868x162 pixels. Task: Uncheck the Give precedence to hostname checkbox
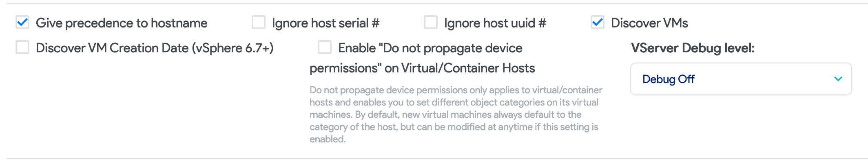pos(22,22)
